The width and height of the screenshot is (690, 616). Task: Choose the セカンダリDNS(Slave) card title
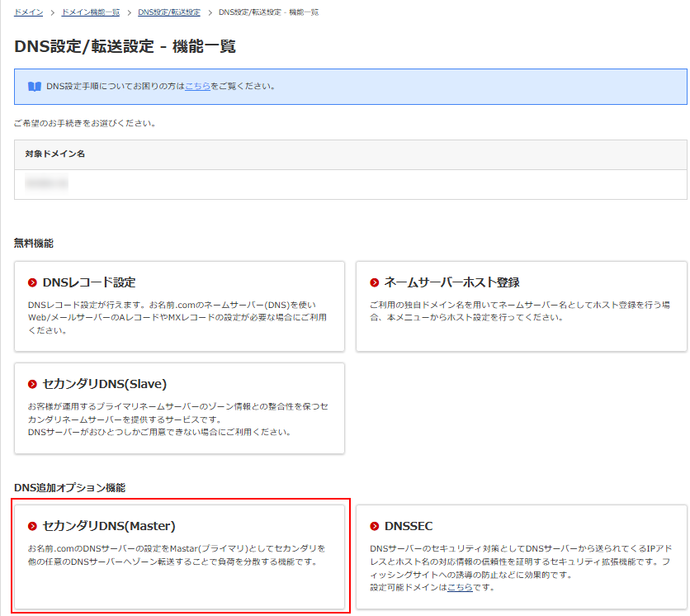click(x=104, y=384)
